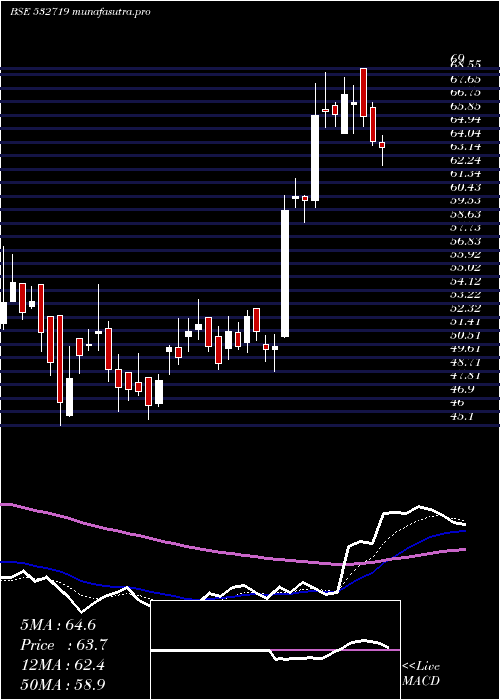Click the 62.24 axis value
This screenshot has height=700, width=500.
click(465, 160)
